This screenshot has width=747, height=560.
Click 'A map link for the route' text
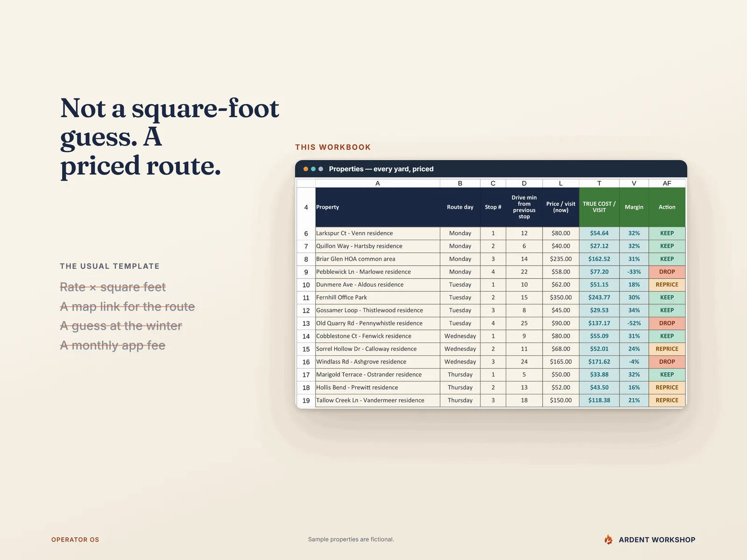click(x=127, y=307)
